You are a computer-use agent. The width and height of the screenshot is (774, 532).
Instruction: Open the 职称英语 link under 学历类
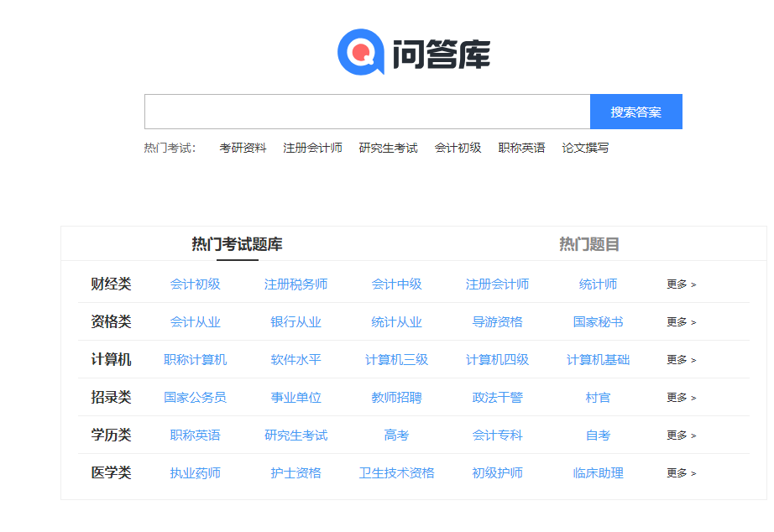[x=195, y=436]
